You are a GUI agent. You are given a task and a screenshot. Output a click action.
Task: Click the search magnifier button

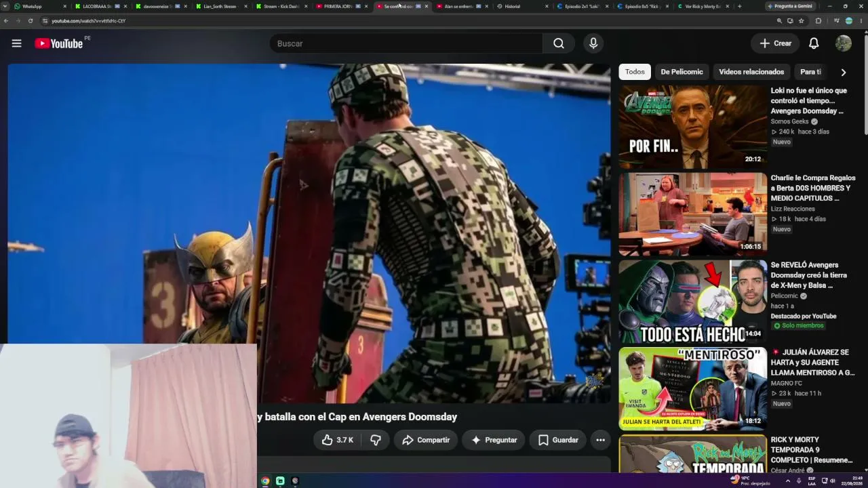point(559,43)
